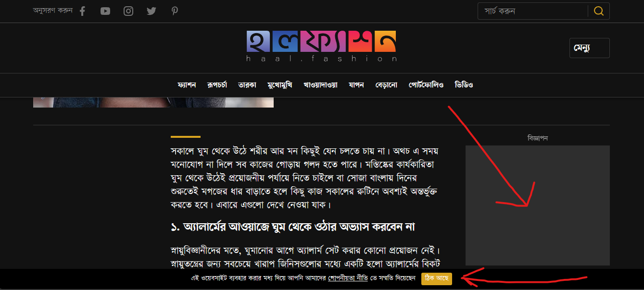The image size is (644, 290).
Task: Open the Pinterest profile icon
Action: coord(175,11)
